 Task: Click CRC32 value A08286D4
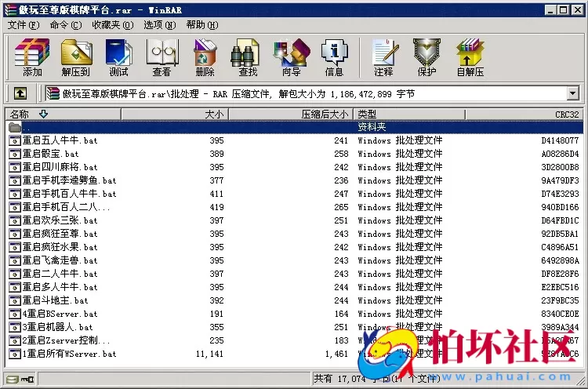pos(560,154)
